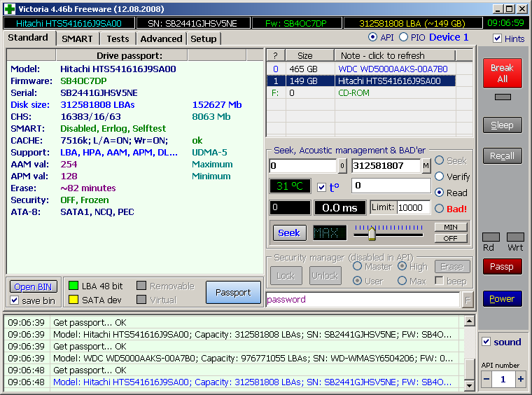
Task: Select the High security radio button
Action: tap(402, 266)
